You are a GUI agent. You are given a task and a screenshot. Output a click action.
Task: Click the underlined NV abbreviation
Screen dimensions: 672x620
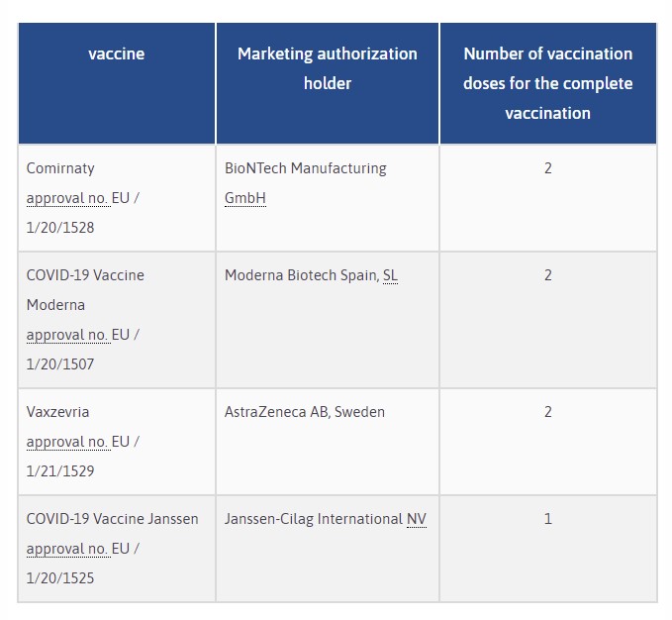tap(417, 519)
